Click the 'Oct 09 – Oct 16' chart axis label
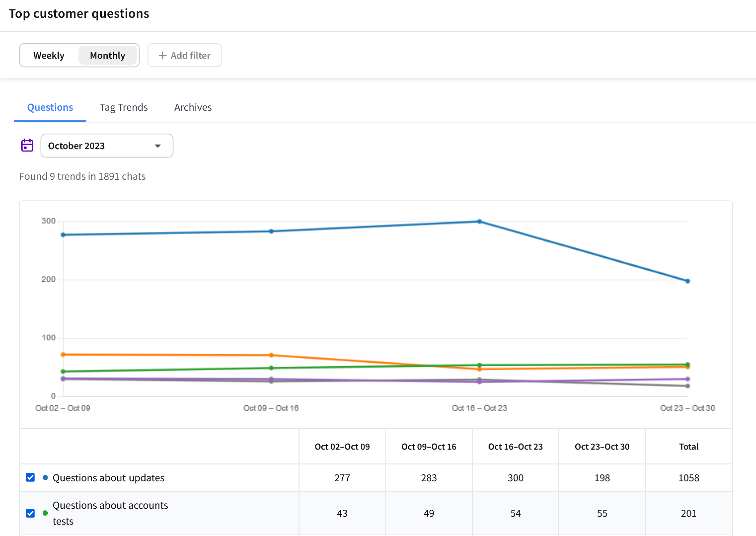Viewport: 756px width, 536px height. (x=271, y=408)
